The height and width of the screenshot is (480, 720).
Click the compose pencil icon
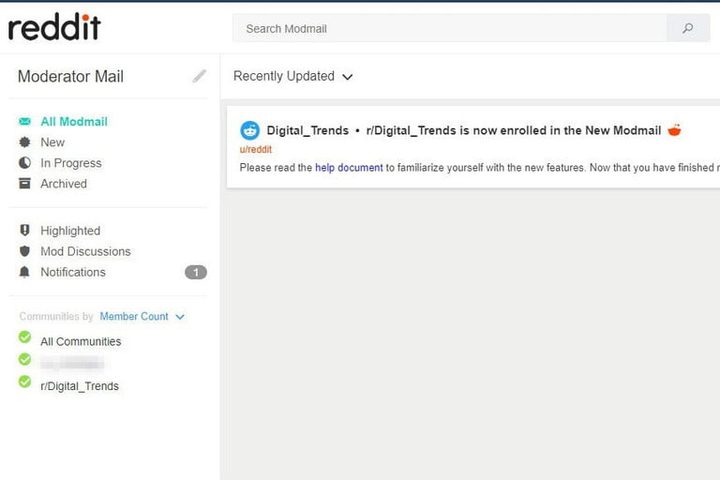(x=200, y=76)
